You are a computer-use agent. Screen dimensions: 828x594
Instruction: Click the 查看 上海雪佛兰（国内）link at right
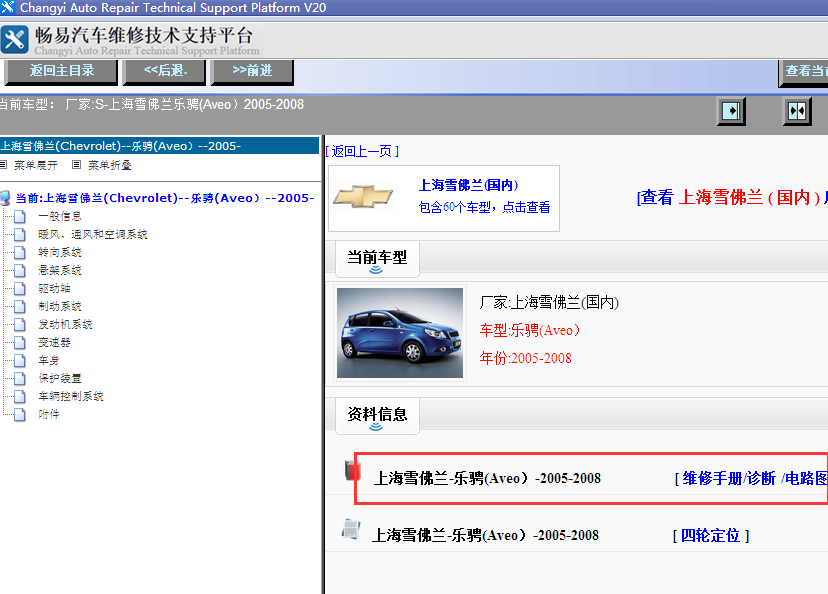pos(732,197)
